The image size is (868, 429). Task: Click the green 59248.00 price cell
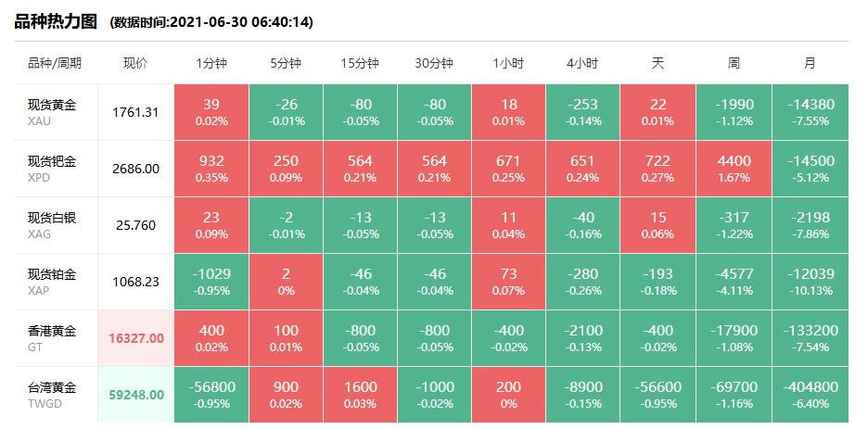tap(135, 395)
